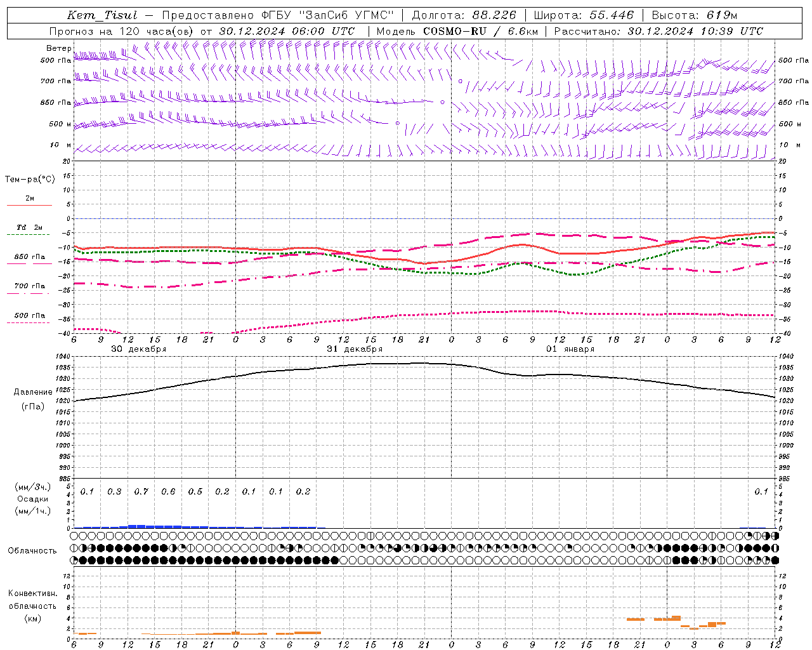Click the Давление pressure panel label

click(33, 392)
